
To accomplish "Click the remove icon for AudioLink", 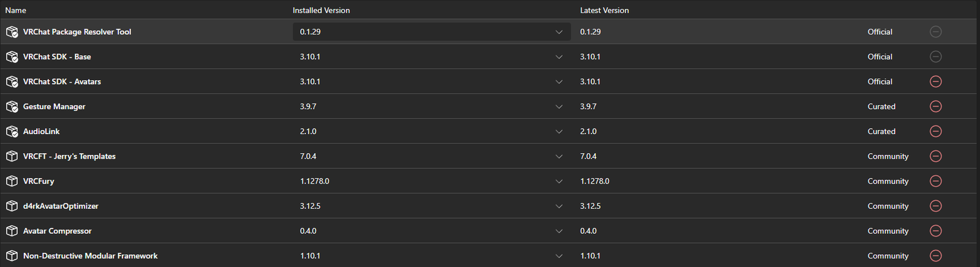I will 935,131.
